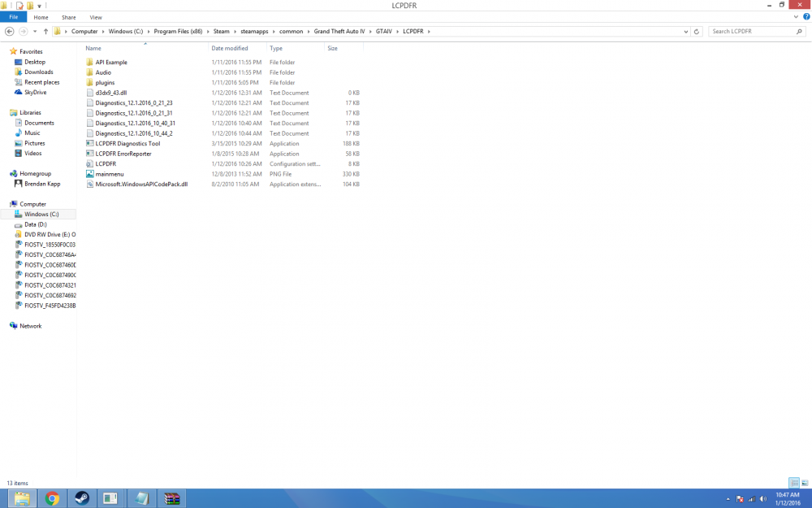The height and width of the screenshot is (508, 812).
Task: Select Data (D:) drive in sidebar
Action: point(35,224)
